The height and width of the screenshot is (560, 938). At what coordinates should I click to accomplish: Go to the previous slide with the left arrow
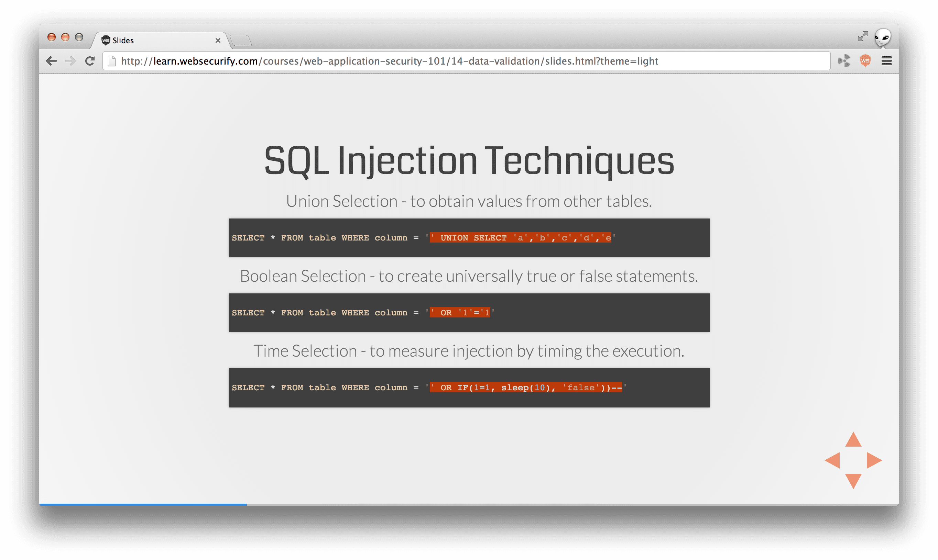(832, 460)
